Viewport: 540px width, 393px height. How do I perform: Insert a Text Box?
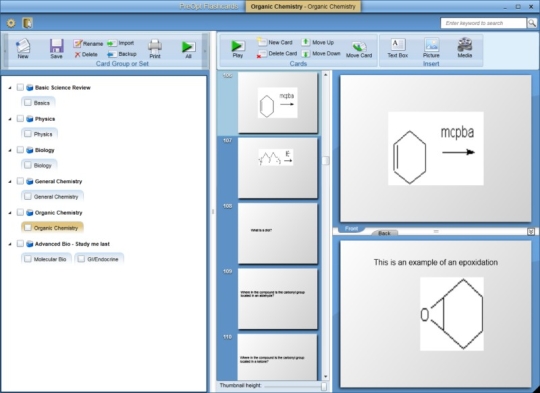click(398, 48)
